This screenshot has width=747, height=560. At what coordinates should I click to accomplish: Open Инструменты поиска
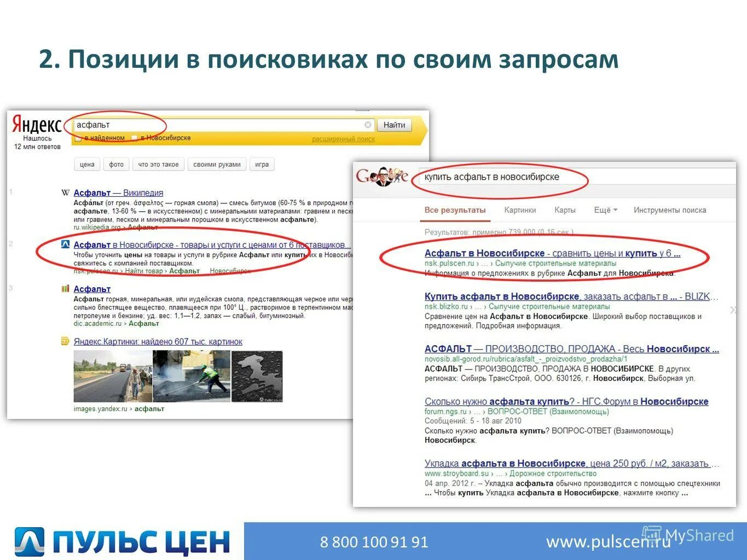coord(670,210)
